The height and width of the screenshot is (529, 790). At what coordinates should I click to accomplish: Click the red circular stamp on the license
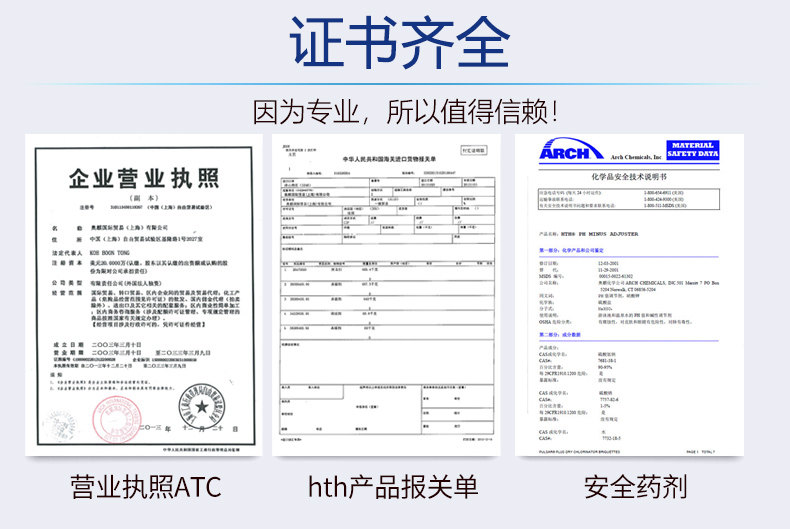117,419
